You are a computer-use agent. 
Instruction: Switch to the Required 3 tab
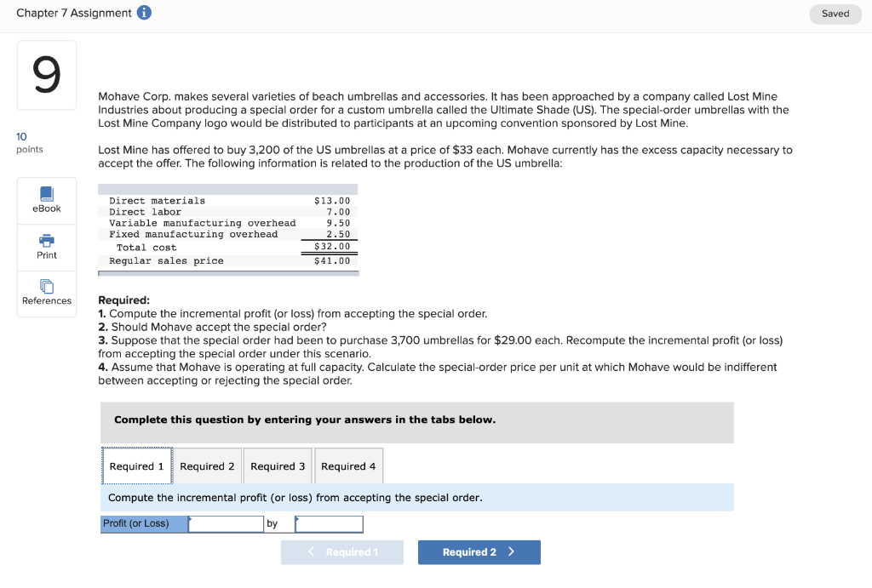pyautogui.click(x=278, y=466)
